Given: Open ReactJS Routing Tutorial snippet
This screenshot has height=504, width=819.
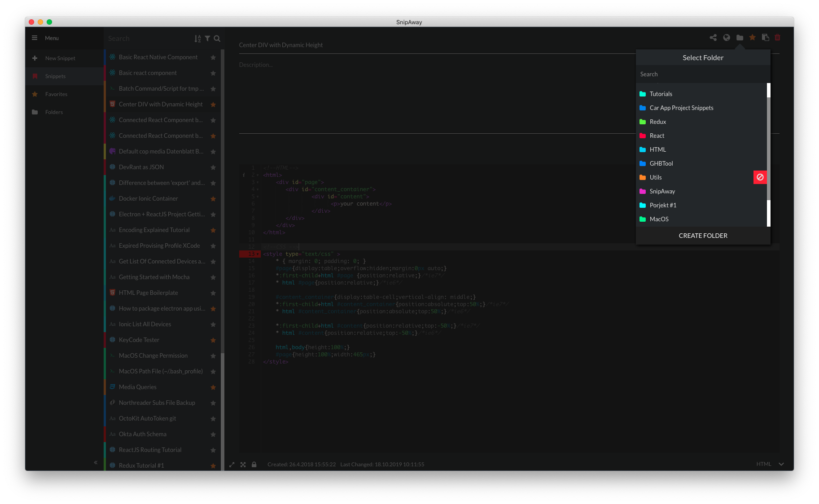Looking at the screenshot, I should coord(150,450).
